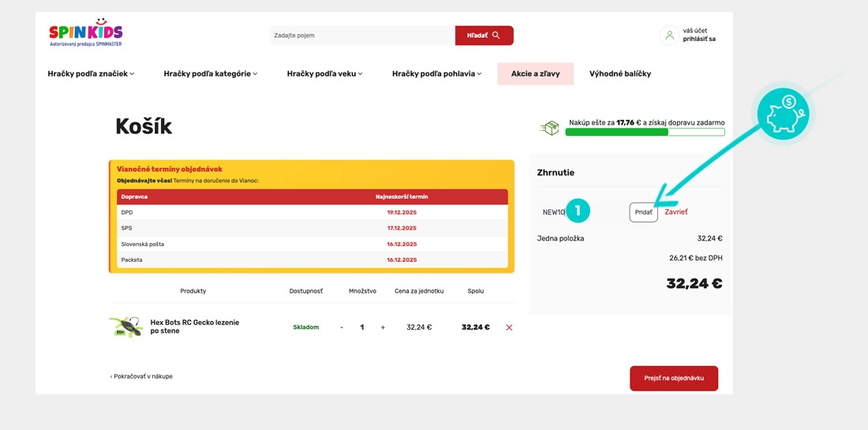Remove Hex Bots item with red X

click(509, 327)
